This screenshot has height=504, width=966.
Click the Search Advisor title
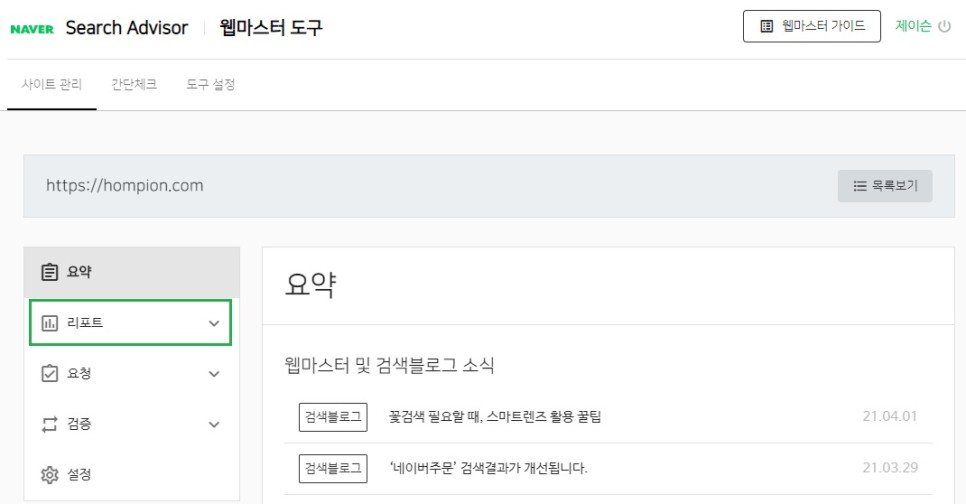(x=126, y=28)
